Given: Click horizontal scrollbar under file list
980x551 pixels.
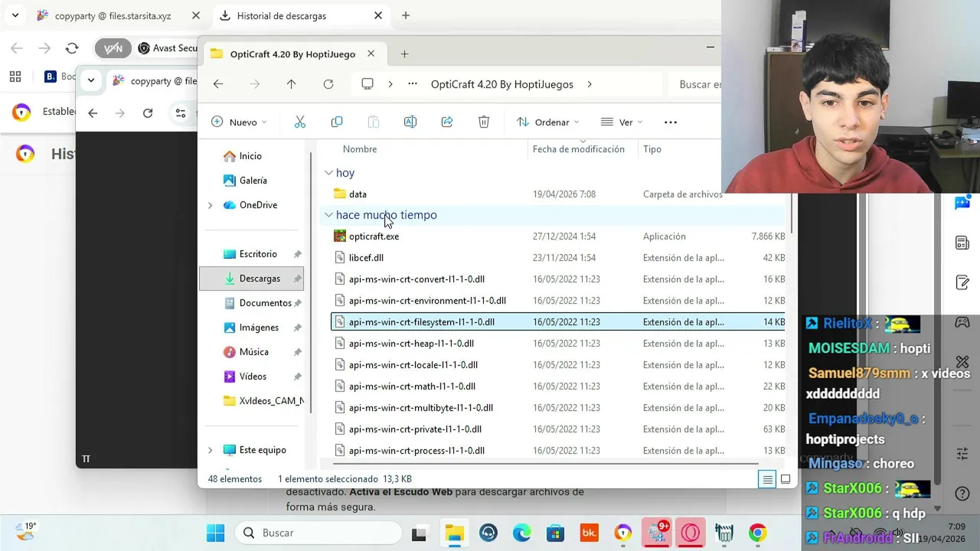Looking at the screenshot, I should click(545, 462).
